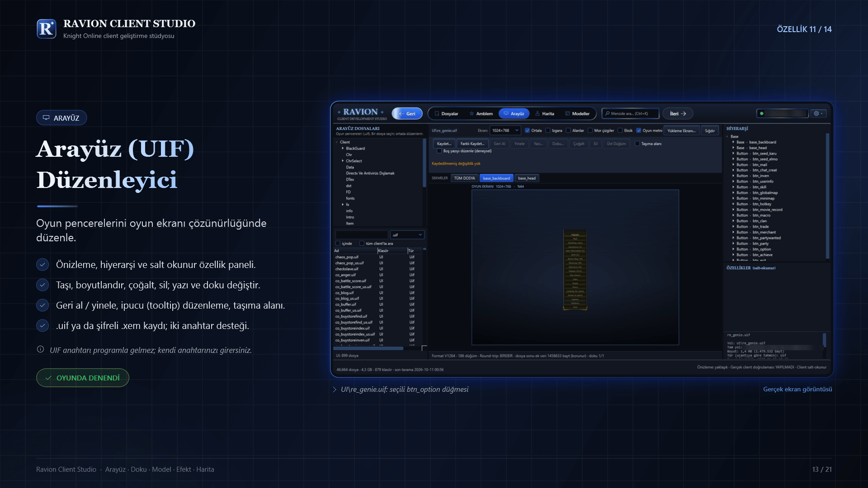Switch to the Modeller tab
This screenshot has width=868, height=488.
tap(577, 113)
